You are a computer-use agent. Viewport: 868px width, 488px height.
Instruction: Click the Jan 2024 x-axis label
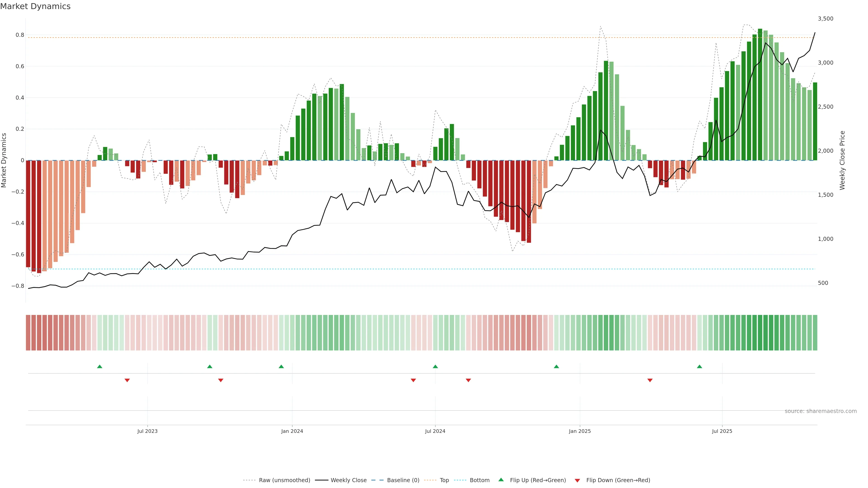292,431
